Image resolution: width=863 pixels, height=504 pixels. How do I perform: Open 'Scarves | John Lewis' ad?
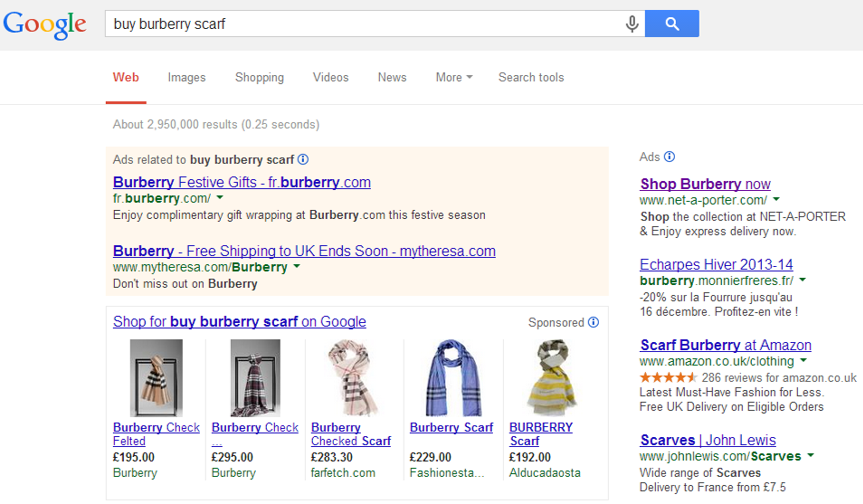(x=708, y=440)
